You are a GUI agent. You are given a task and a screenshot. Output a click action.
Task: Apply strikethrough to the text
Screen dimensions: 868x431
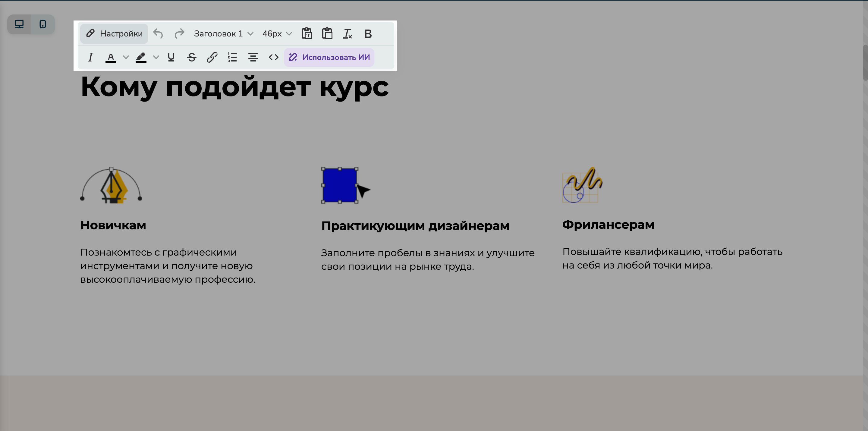coord(191,57)
